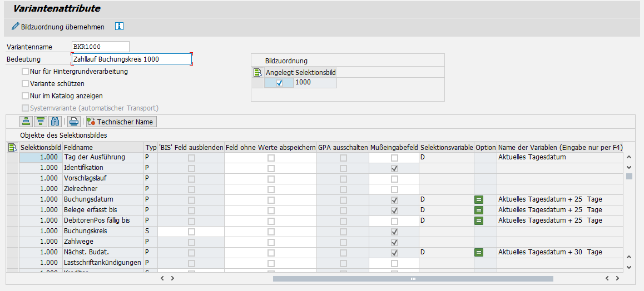Viewport: 644px width, 291px height.
Task: Click the blue information icon
Action: (x=119, y=27)
